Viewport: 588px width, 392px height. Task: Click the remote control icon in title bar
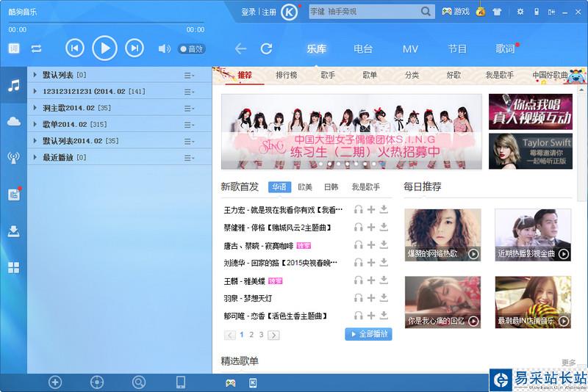537,12
